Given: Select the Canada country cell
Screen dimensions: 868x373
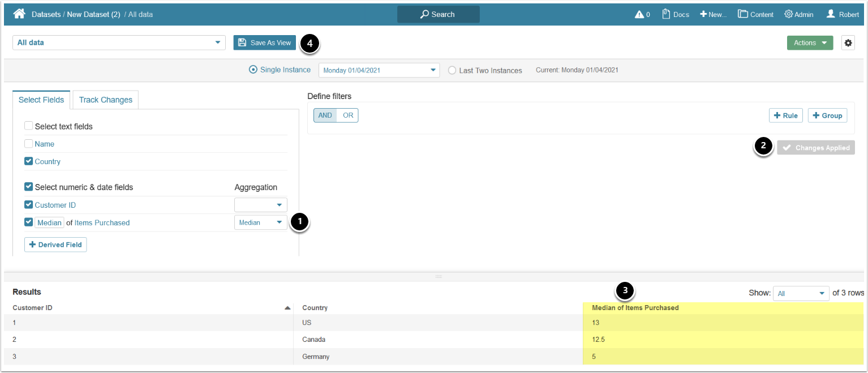Looking at the screenshot, I should pos(439,340).
